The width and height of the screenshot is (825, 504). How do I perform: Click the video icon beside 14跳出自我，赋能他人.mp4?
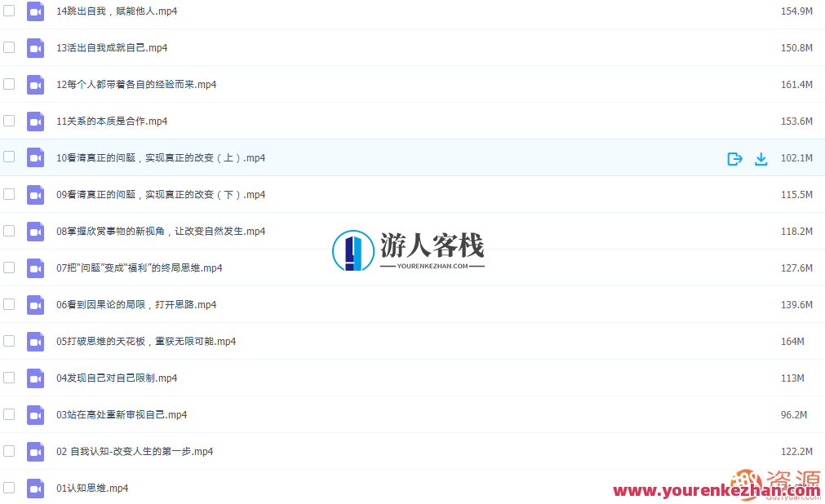coord(35,11)
